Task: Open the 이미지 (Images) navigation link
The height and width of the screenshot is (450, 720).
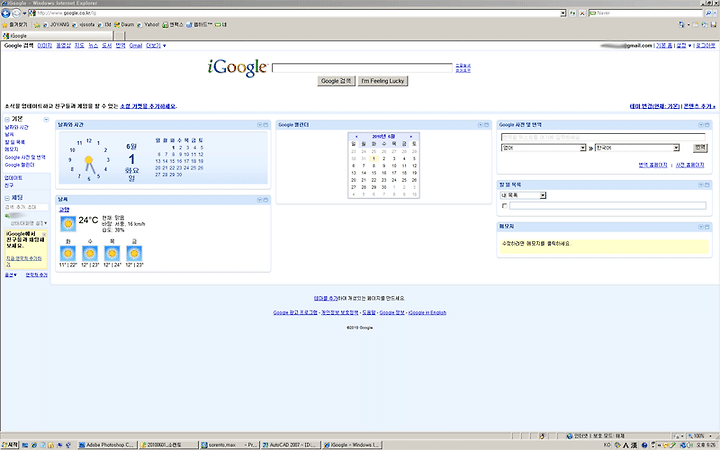Action: pyautogui.click(x=45, y=45)
